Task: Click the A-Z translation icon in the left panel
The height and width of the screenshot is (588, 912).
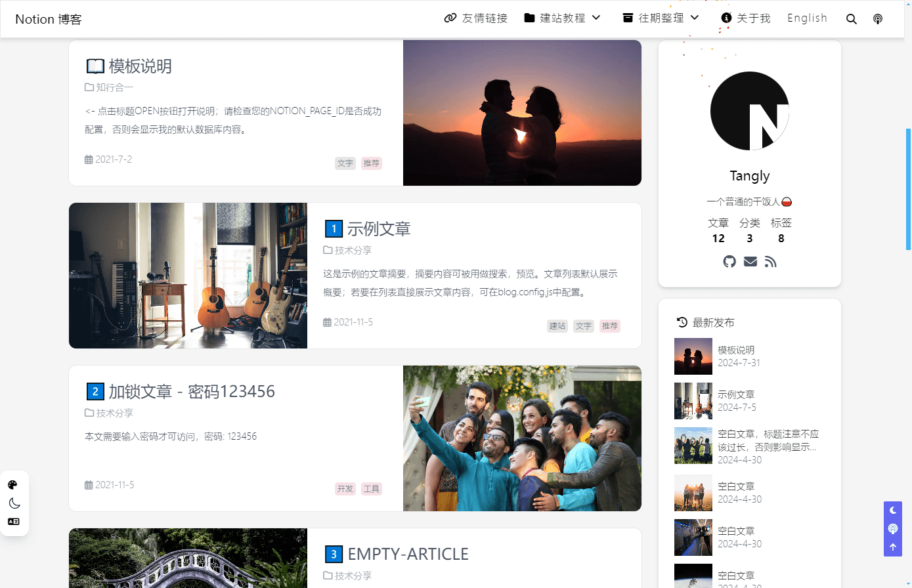Action: pyautogui.click(x=14, y=522)
